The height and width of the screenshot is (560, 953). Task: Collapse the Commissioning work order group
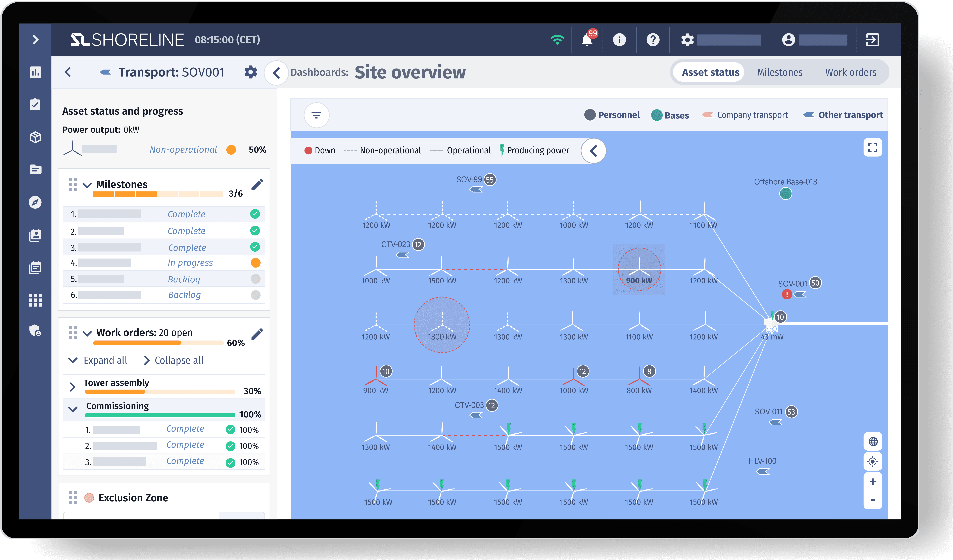(73, 409)
